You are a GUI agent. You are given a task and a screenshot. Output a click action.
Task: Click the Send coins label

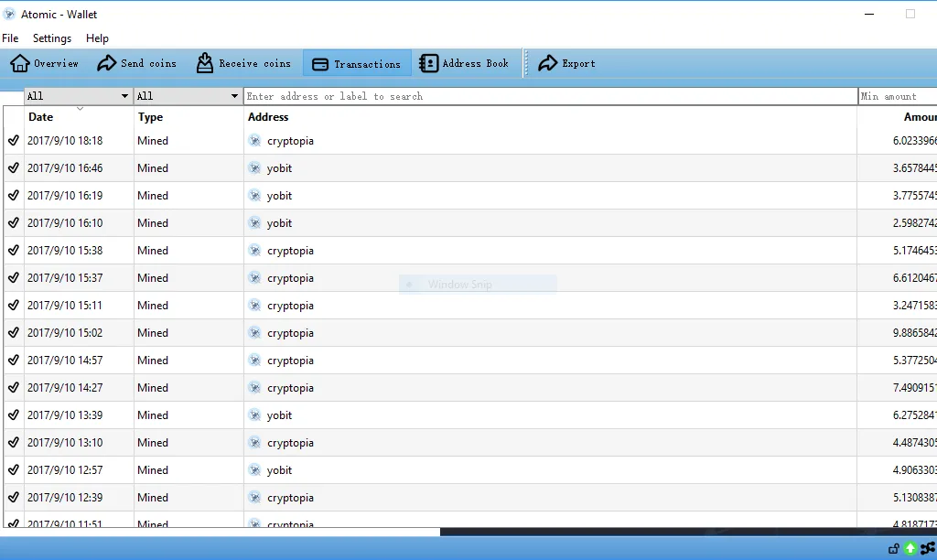point(149,63)
